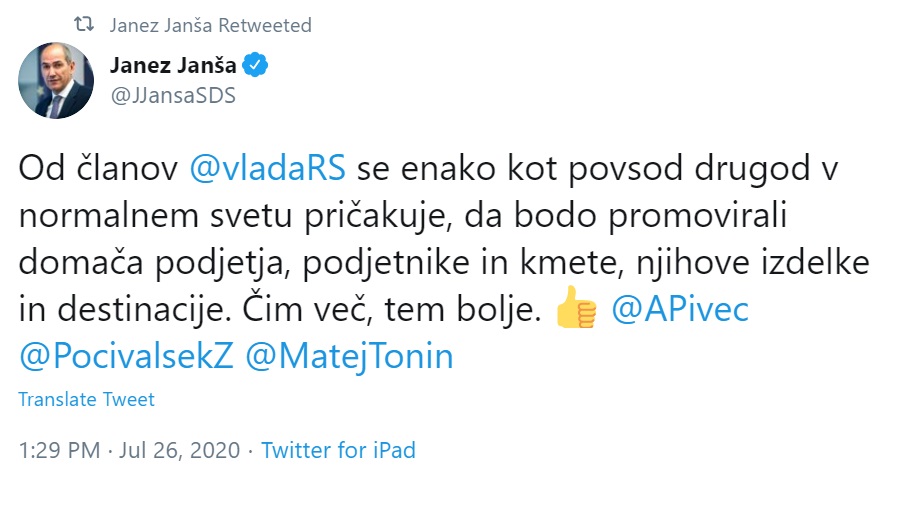
Task: Click the 'Jul 26, 2020' date
Action: click(x=180, y=450)
